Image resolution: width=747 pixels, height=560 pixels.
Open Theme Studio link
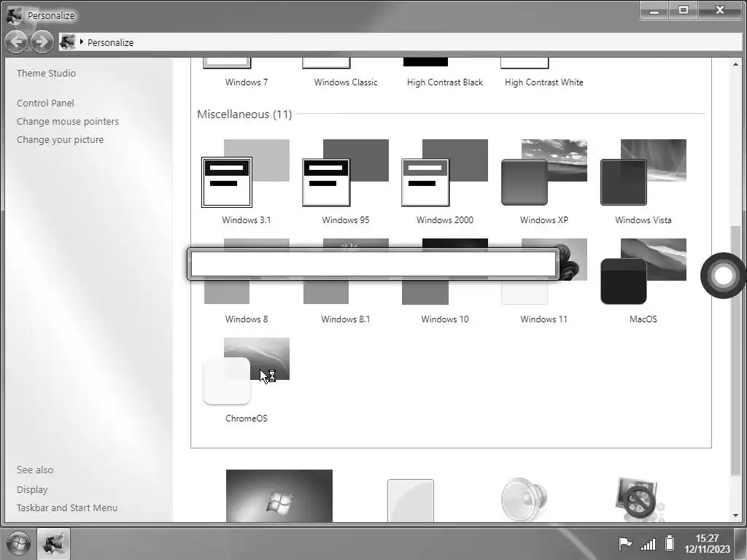pyautogui.click(x=46, y=73)
